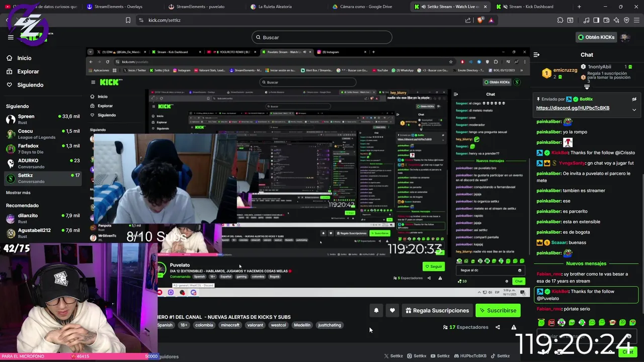Open Coscu's League of Legends channel
The width and height of the screenshot is (644, 362).
(42, 134)
